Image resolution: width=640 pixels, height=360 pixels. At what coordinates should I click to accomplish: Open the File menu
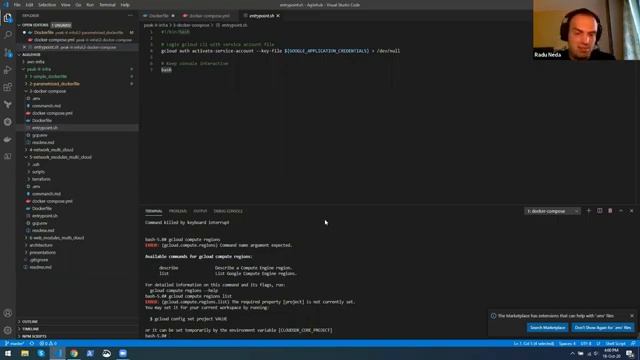pyautogui.click(x=17, y=5)
